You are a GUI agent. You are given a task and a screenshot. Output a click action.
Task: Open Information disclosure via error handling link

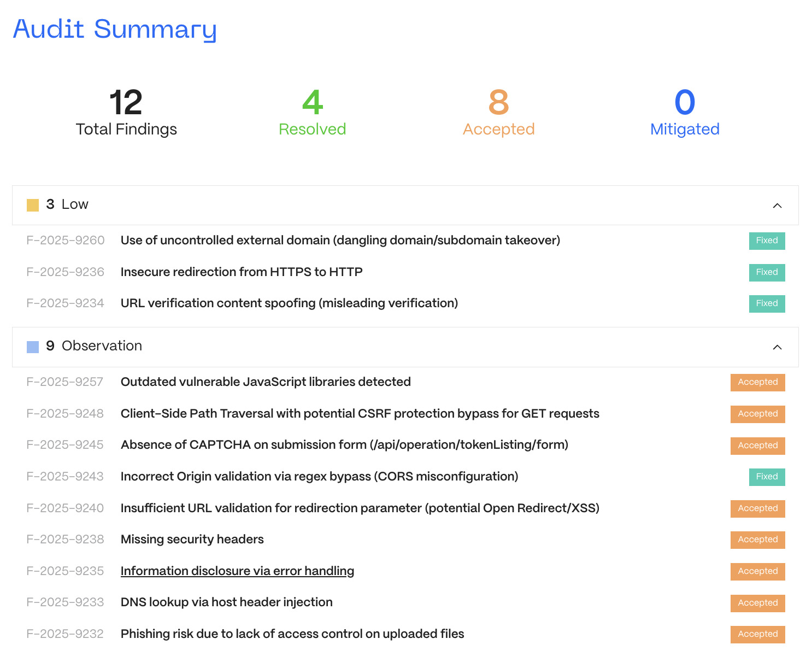click(x=237, y=571)
